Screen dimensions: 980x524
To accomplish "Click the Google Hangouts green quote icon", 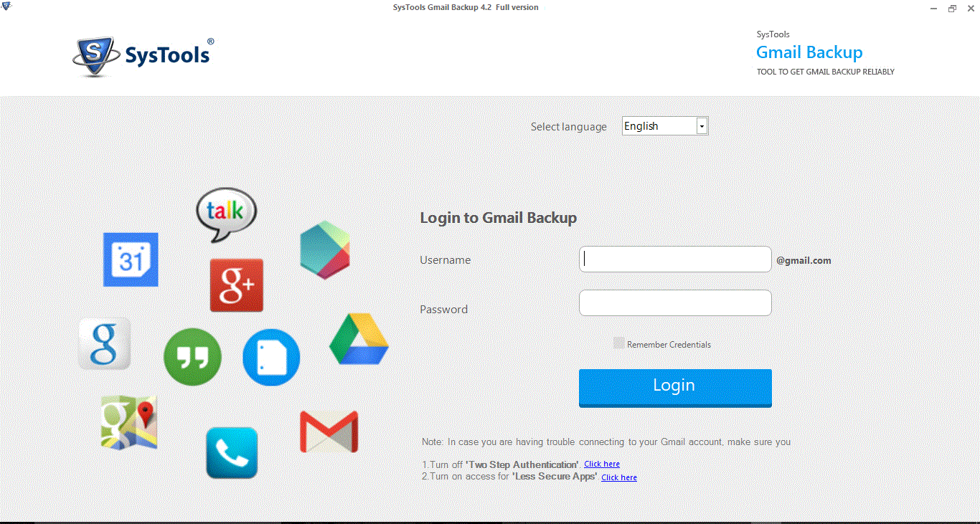I will pyautogui.click(x=192, y=357).
